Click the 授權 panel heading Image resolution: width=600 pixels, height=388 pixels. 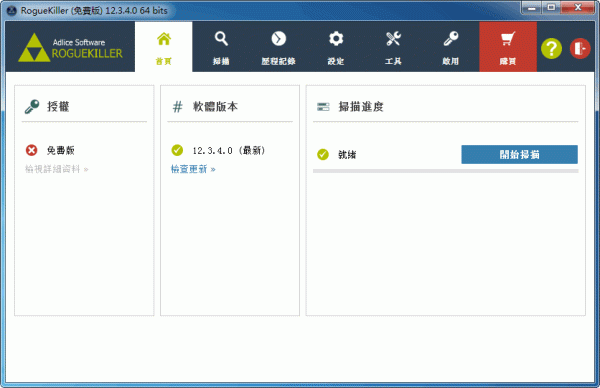(x=58, y=106)
